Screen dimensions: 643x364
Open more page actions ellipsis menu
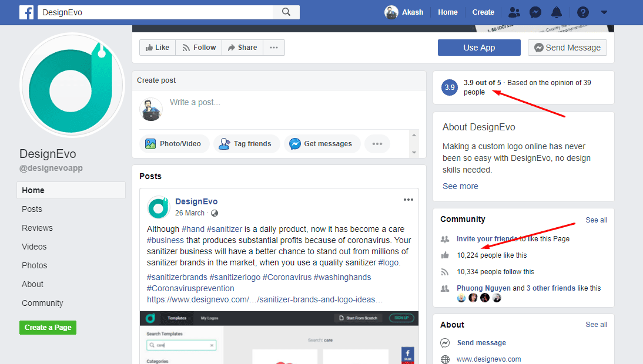pos(274,48)
